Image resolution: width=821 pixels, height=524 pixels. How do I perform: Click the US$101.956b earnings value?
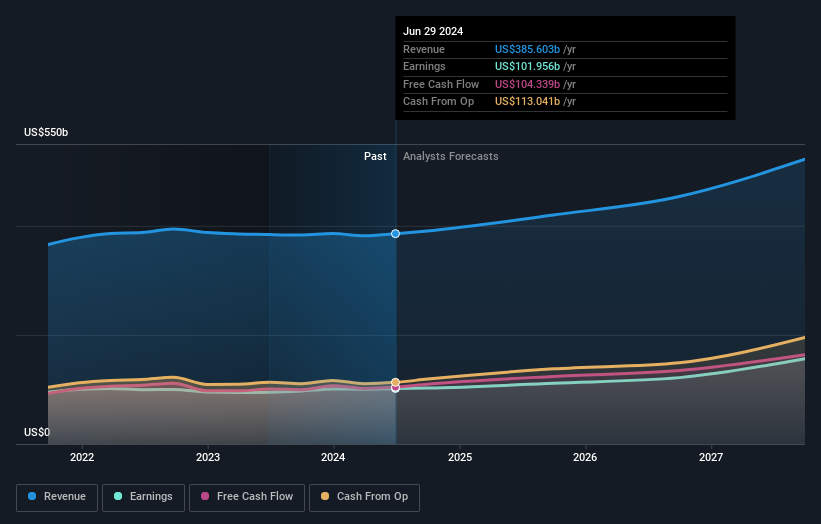[527, 66]
